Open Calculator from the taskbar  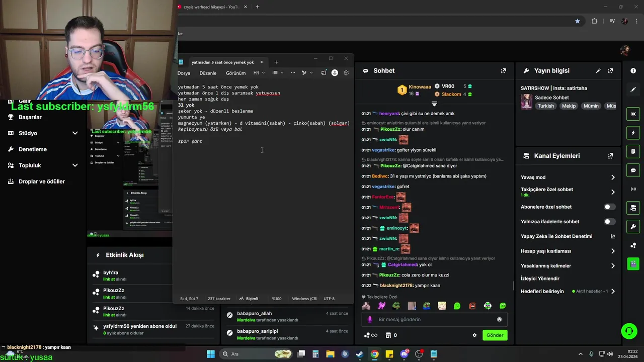315,354
